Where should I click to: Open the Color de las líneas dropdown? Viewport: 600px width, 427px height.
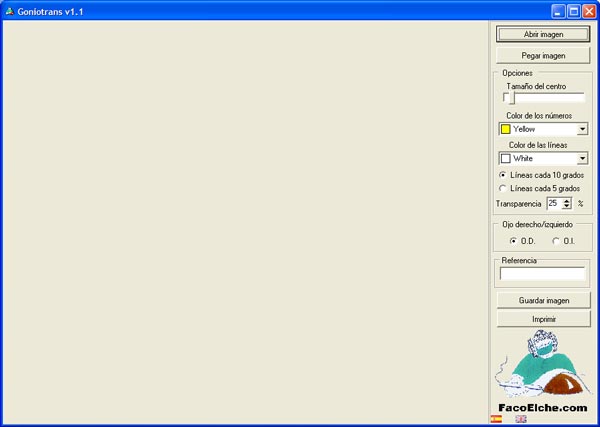click(x=582, y=158)
